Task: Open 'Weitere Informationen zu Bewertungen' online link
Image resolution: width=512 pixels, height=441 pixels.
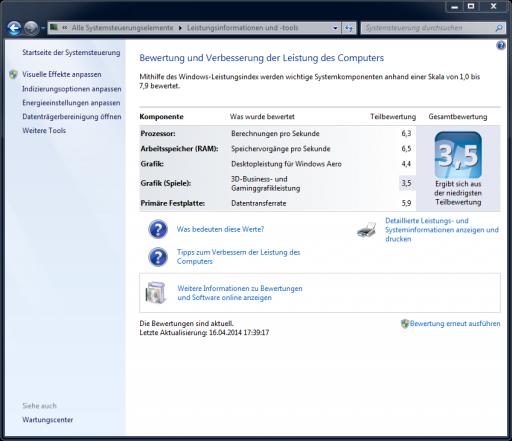Action: pos(240,293)
